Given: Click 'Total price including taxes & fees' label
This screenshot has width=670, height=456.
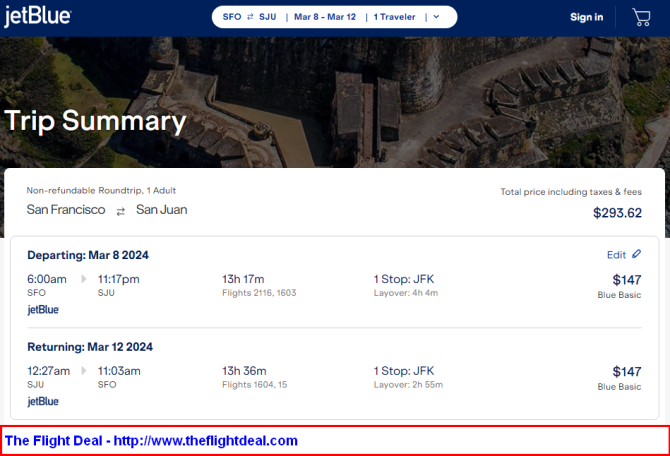Looking at the screenshot, I should click(x=571, y=192).
